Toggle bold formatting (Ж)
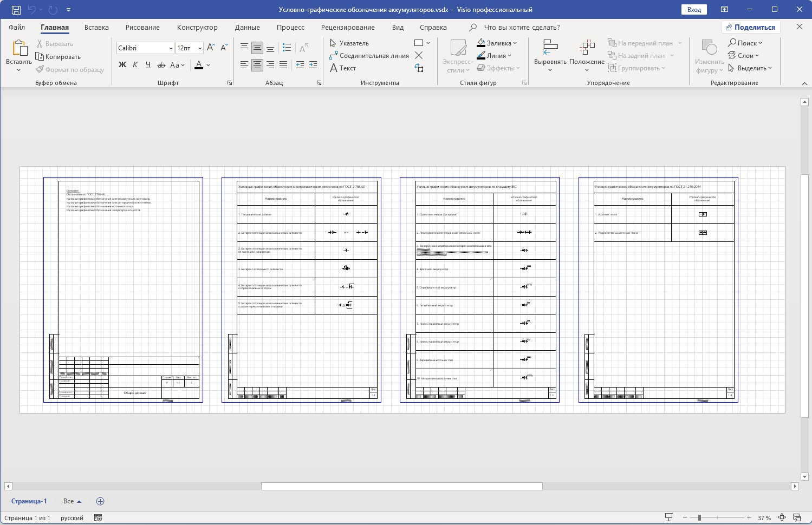 click(122, 65)
